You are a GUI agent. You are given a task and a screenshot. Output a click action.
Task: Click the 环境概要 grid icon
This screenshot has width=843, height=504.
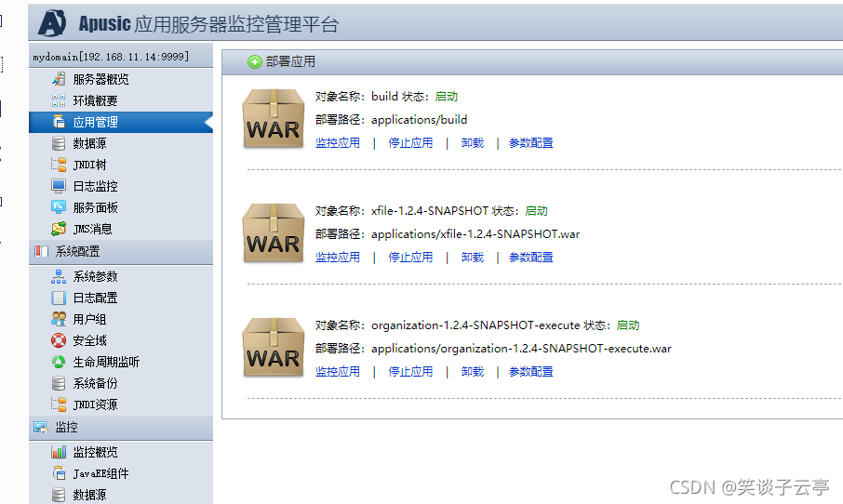59,100
